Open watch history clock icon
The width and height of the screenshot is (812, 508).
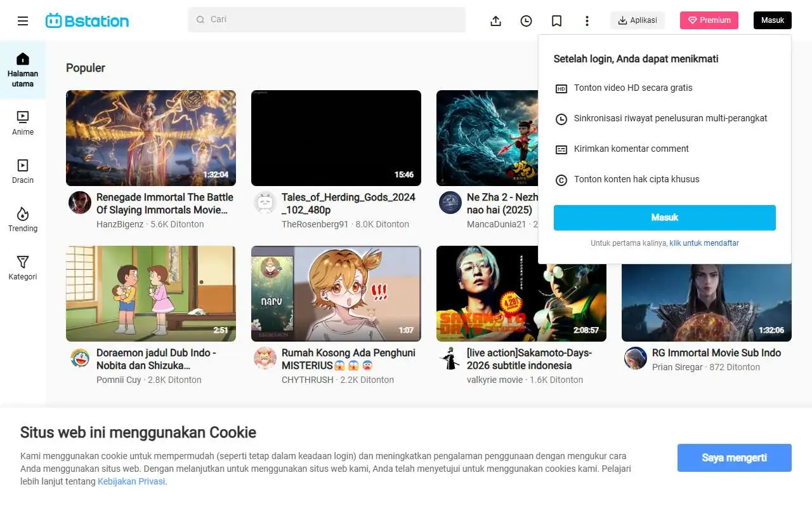tap(526, 21)
